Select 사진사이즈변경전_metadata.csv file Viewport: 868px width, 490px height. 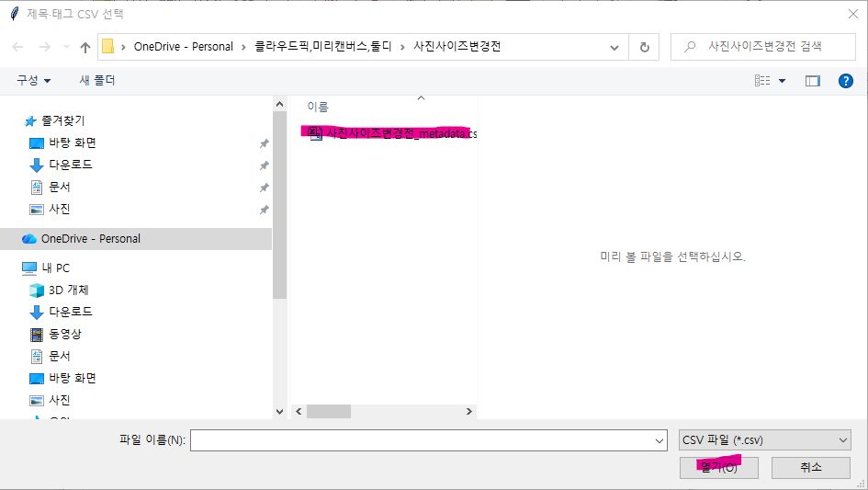click(392, 133)
